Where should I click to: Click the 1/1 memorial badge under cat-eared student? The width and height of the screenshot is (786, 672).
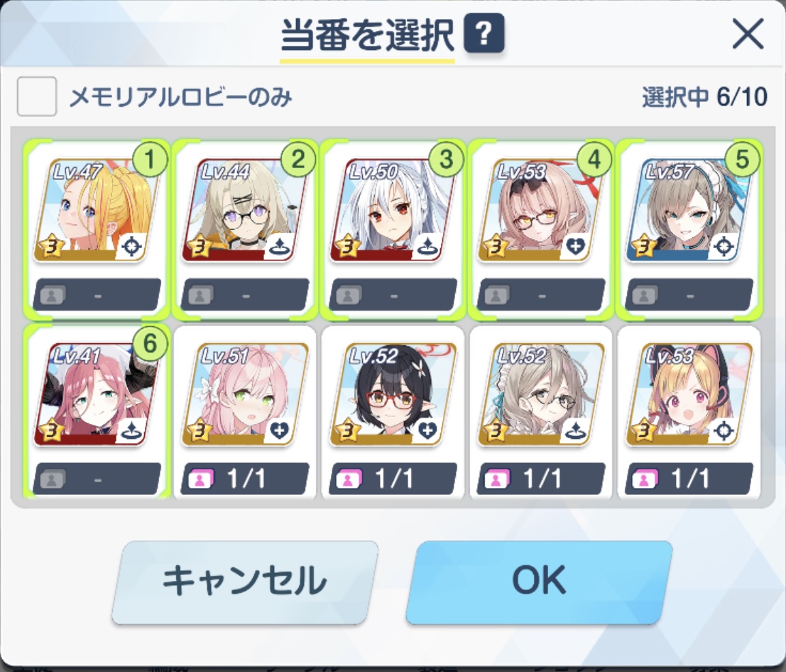[689, 479]
